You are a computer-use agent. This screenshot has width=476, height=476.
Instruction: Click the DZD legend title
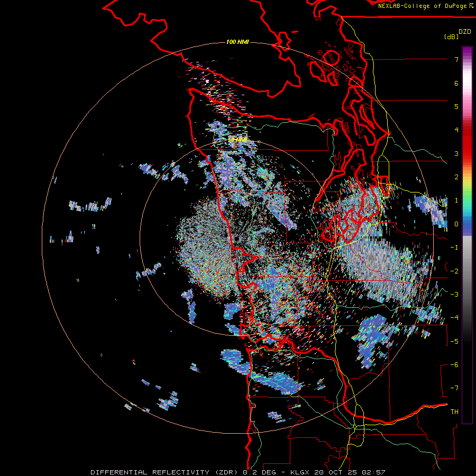click(x=465, y=32)
